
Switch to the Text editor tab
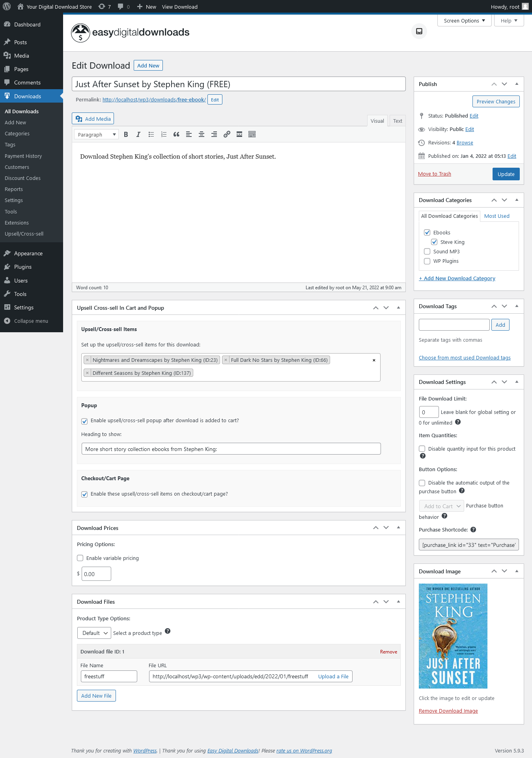coord(398,121)
